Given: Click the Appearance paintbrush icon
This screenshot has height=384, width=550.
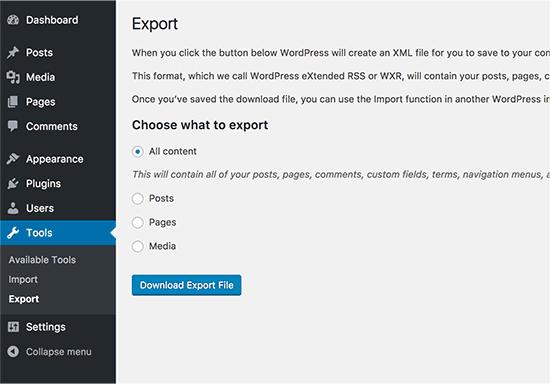Looking at the screenshot, I should point(13,159).
